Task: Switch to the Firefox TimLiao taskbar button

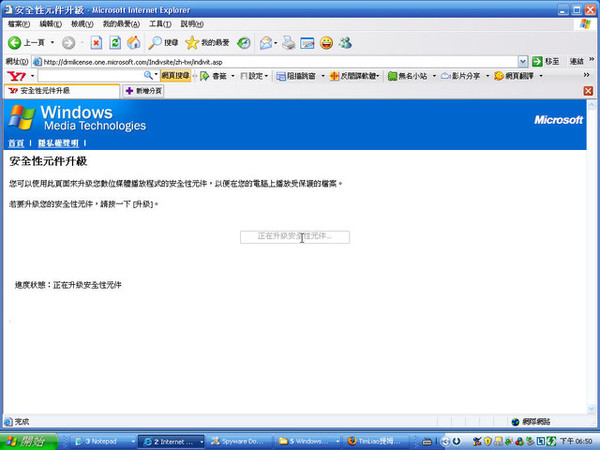Action: click(x=377, y=442)
